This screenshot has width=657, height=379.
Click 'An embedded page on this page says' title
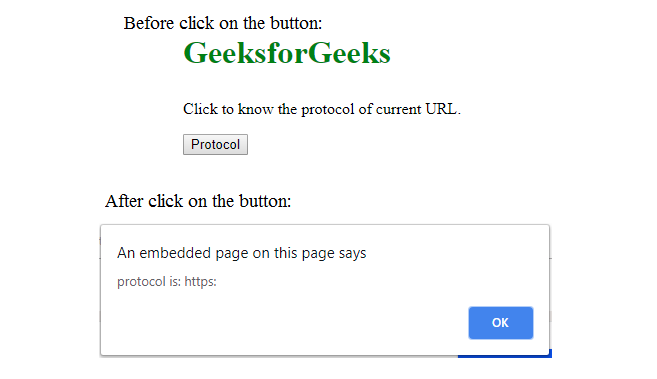[242, 253]
